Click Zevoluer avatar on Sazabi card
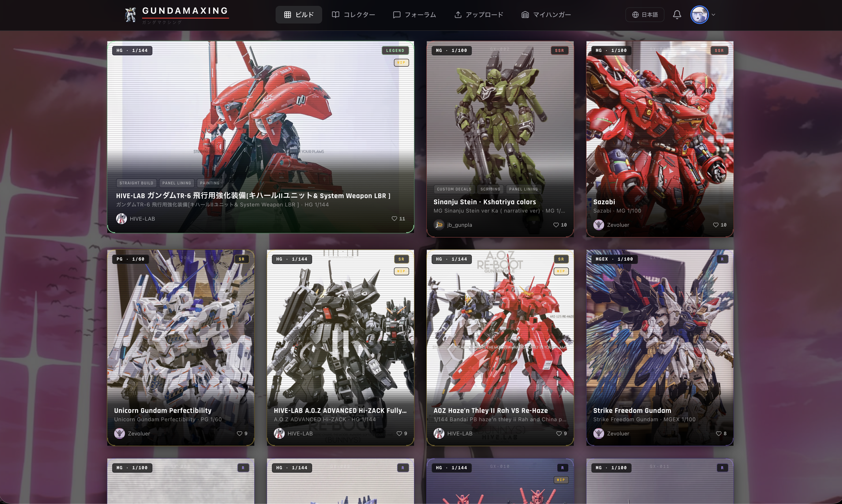This screenshot has height=504, width=842. click(598, 225)
